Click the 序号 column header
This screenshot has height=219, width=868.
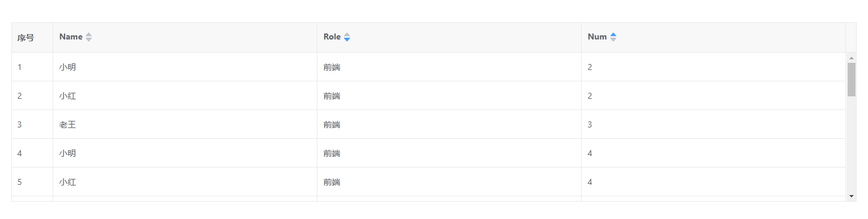tap(26, 38)
